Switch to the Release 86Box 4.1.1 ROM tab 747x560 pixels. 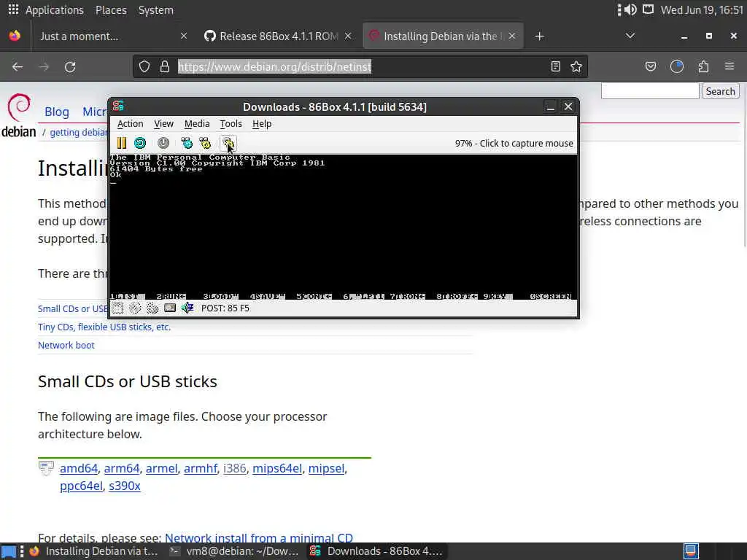279,36
